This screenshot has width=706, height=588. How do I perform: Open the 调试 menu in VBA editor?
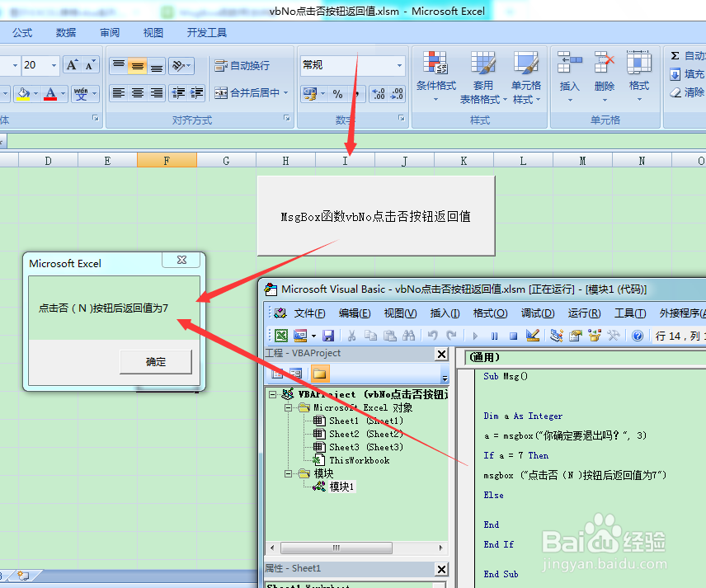(537, 313)
